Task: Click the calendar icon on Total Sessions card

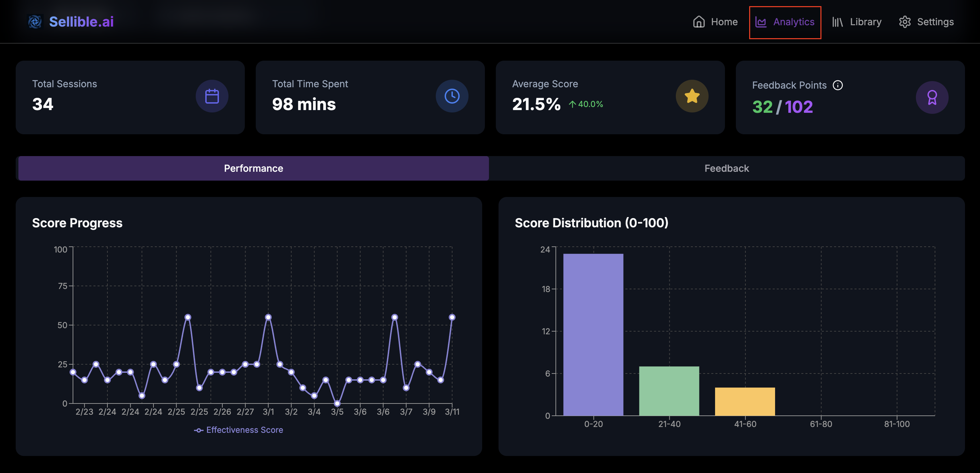Action: (212, 96)
